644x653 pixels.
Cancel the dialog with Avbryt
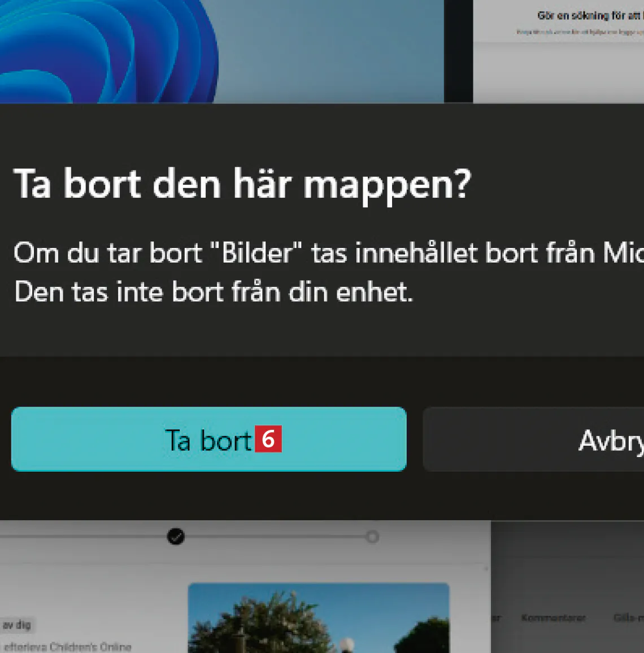pos(534,439)
